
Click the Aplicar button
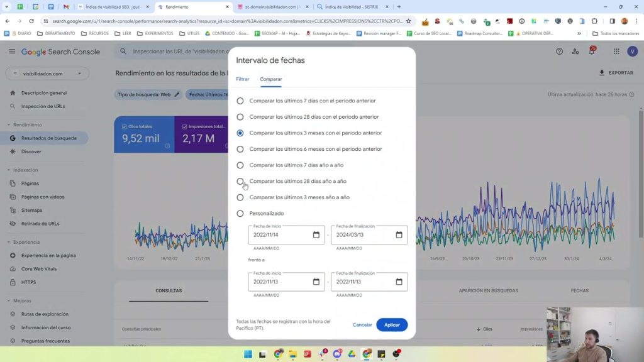tap(392, 325)
